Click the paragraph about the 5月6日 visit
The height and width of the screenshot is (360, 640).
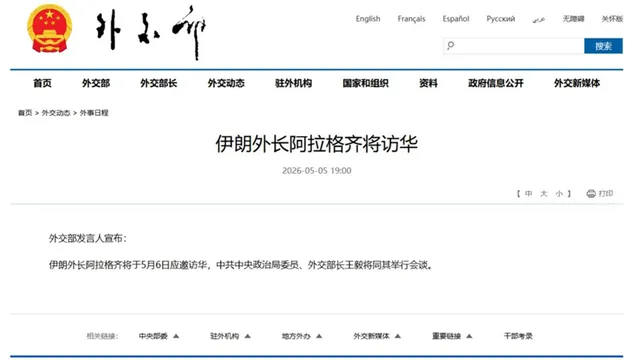click(241, 265)
